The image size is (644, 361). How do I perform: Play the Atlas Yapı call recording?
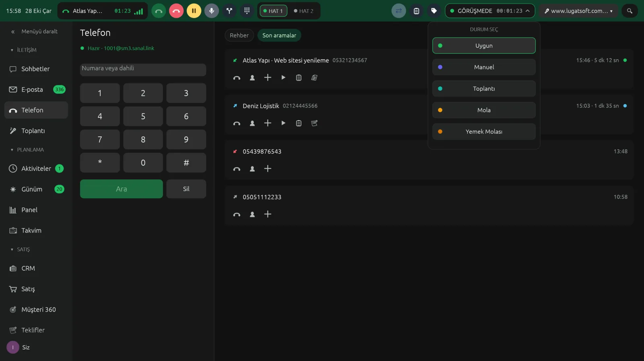[x=283, y=78]
